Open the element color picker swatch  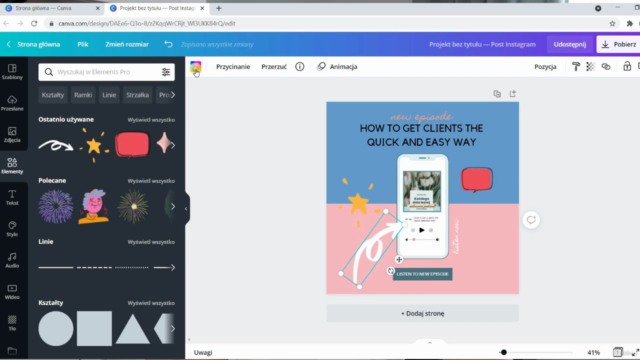pyautogui.click(x=196, y=67)
